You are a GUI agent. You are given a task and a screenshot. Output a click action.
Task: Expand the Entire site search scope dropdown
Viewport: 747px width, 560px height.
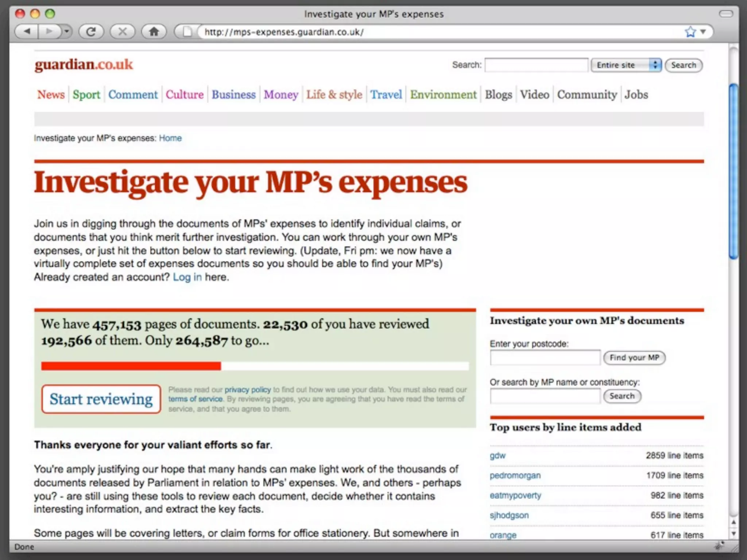[626, 65]
